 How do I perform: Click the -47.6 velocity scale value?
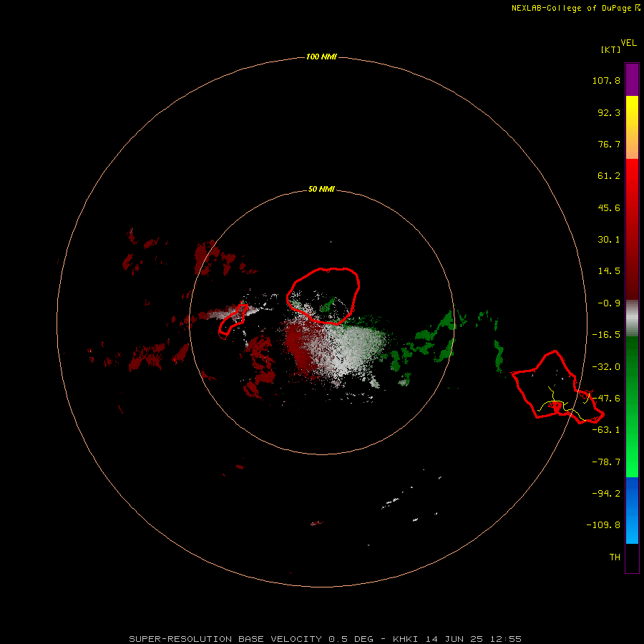606,399
